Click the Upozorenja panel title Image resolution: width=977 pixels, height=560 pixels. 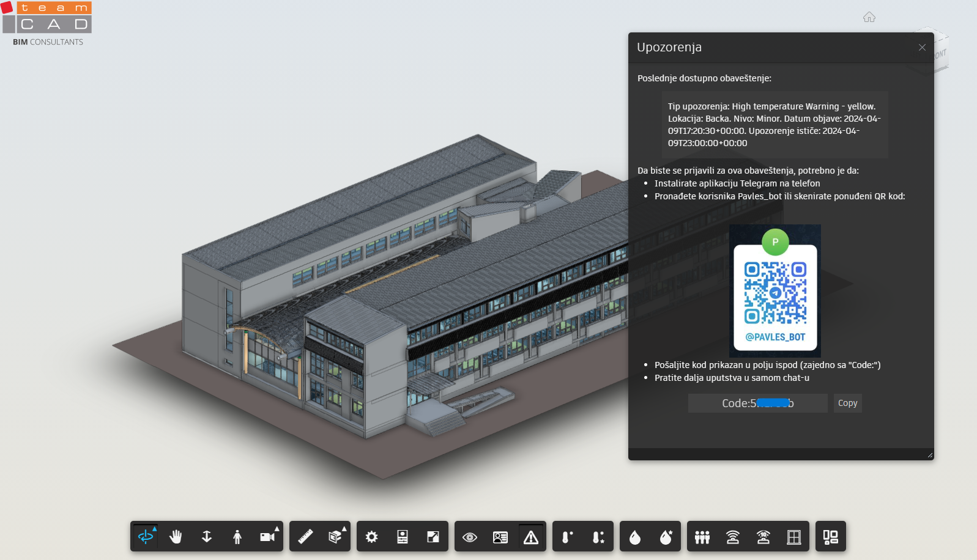click(x=669, y=48)
